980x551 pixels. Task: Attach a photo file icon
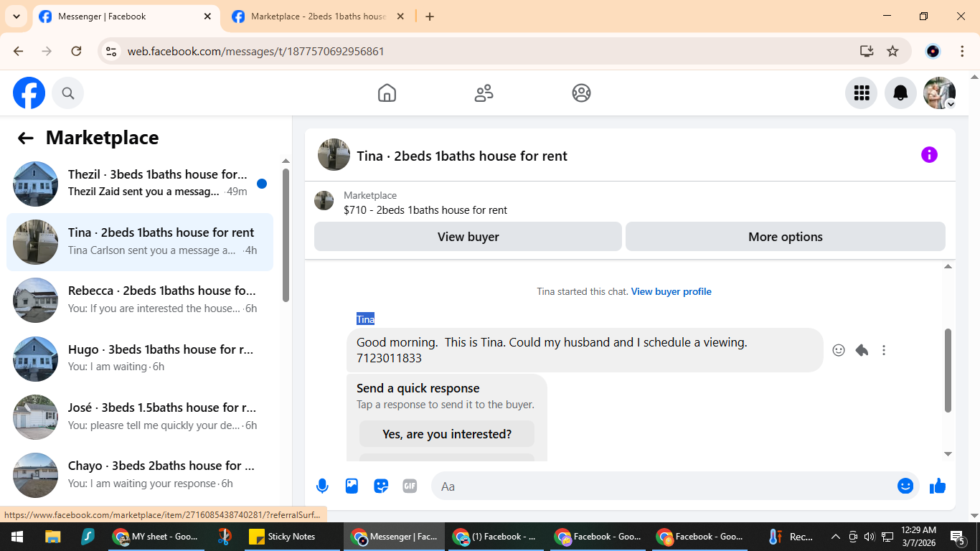click(352, 486)
